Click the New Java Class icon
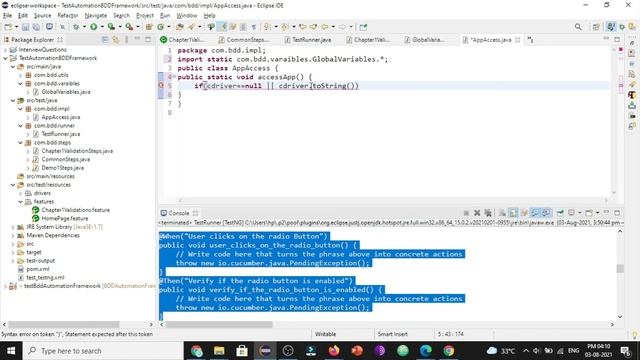Screen dimensions: 640x360 160,27
